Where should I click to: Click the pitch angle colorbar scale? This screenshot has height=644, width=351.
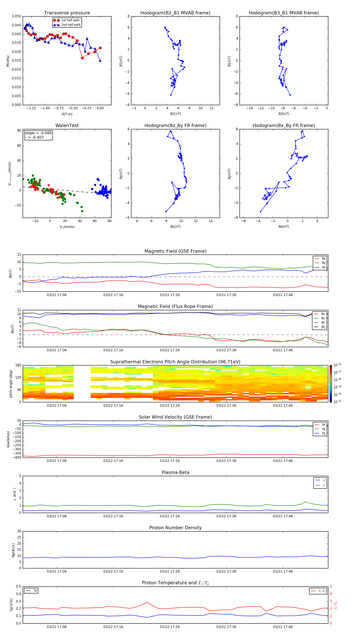click(331, 384)
